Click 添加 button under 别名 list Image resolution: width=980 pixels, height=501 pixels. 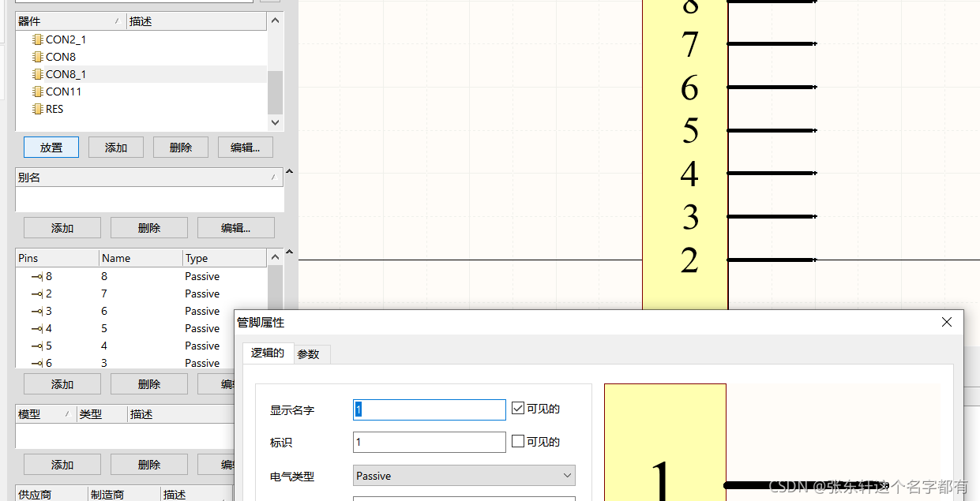(62, 228)
